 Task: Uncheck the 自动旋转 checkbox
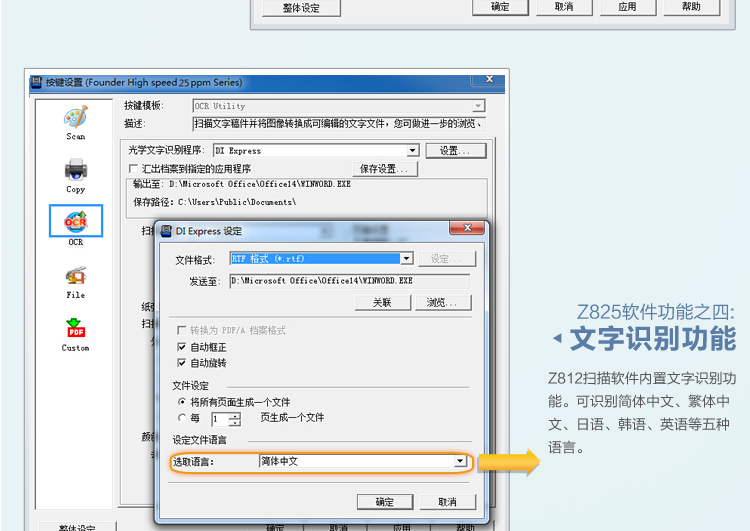[182, 363]
